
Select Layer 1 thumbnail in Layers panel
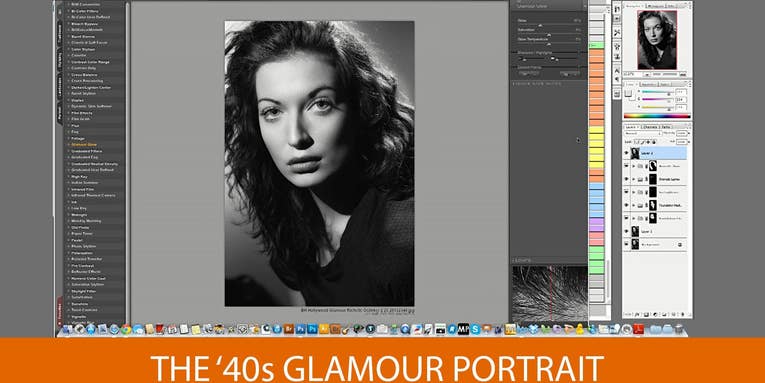(x=635, y=231)
